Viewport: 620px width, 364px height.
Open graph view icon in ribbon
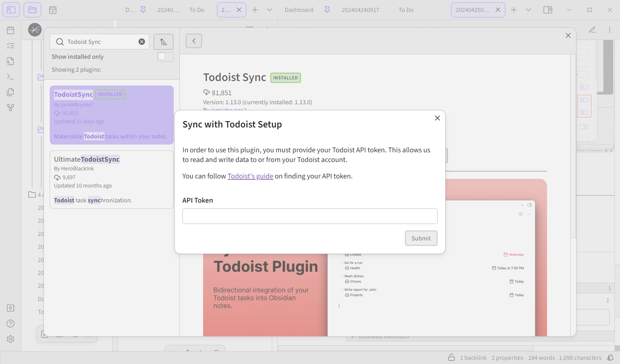tap(10, 107)
